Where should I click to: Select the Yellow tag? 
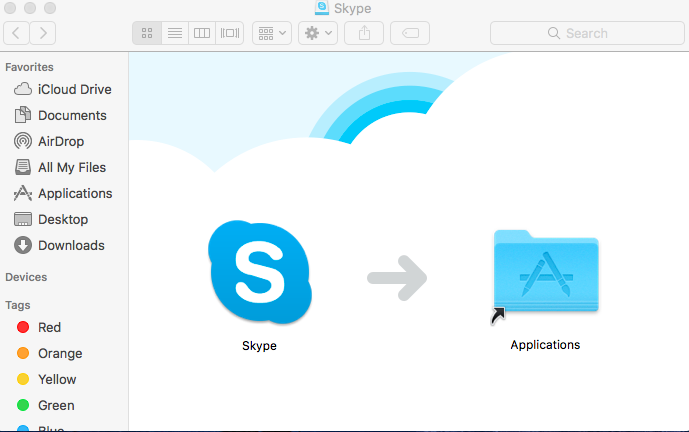click(x=64, y=379)
